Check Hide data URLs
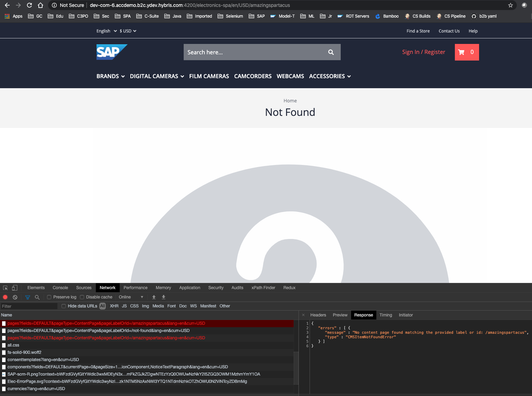Viewport: 532px width, 396px height. point(64,306)
